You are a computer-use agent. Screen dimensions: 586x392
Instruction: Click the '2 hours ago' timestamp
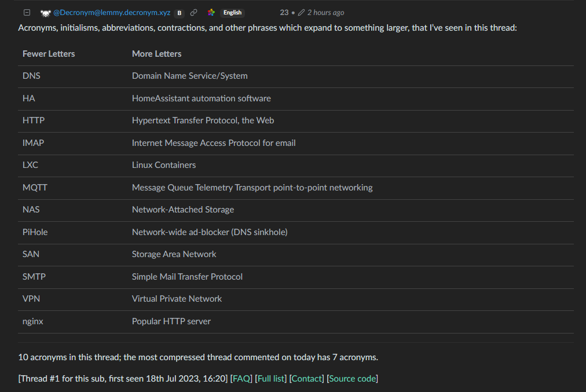(325, 13)
